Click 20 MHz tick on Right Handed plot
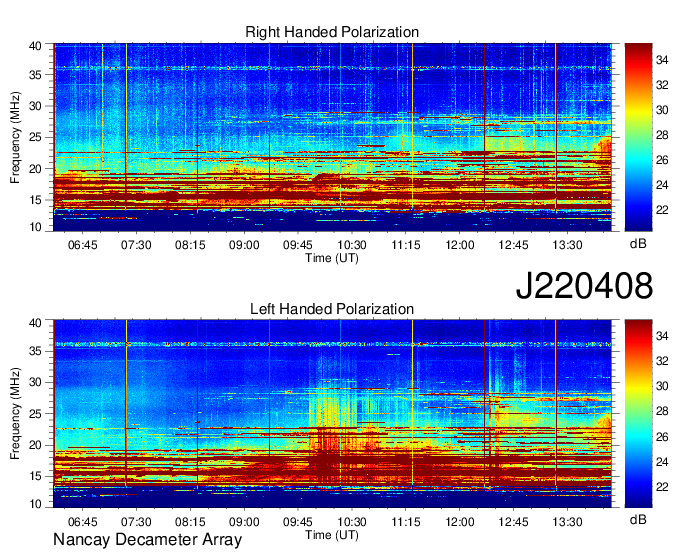This screenshot has height=552, width=680. [35, 169]
